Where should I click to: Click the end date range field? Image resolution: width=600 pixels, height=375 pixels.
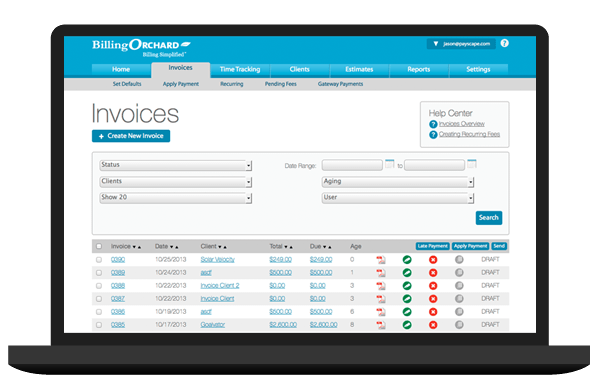(x=435, y=165)
